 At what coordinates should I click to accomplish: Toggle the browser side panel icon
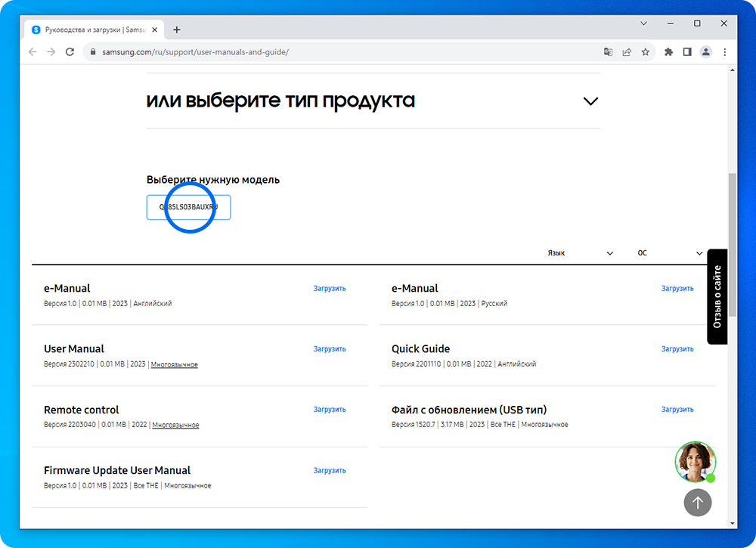pos(687,52)
